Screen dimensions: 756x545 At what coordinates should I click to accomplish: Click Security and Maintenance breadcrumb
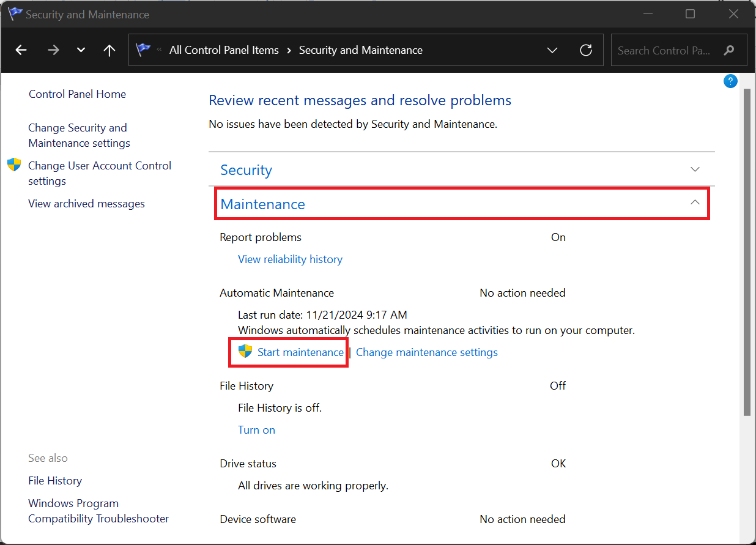tap(361, 50)
